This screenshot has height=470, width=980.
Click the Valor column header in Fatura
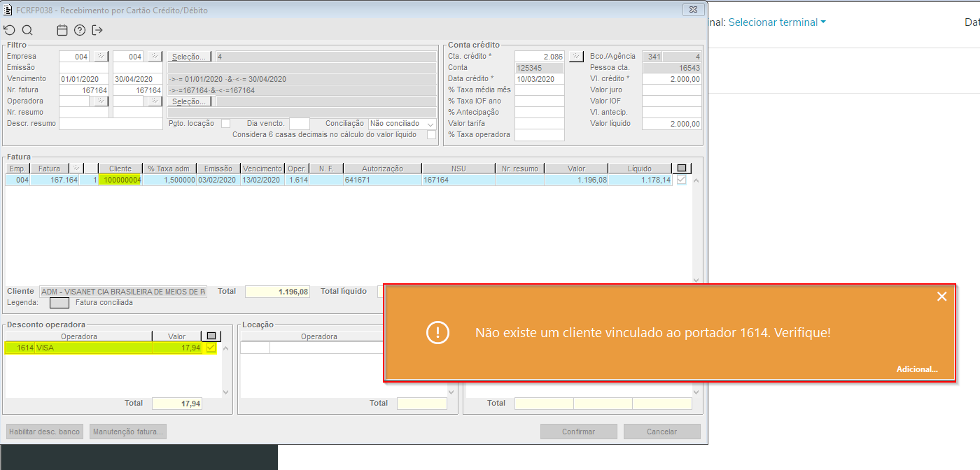point(576,169)
